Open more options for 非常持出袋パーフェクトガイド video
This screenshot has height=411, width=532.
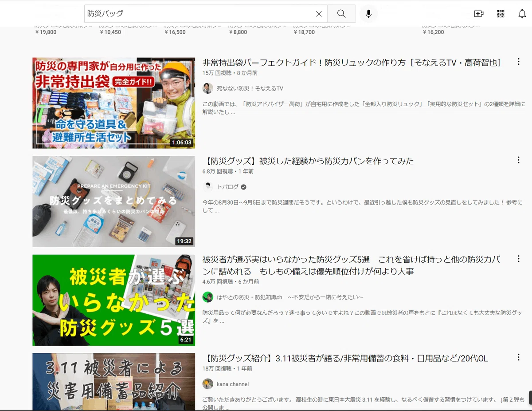[518, 62]
